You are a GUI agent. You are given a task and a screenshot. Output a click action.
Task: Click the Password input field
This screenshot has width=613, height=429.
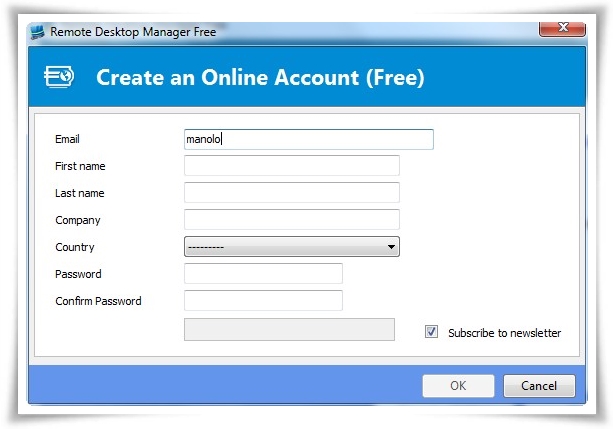pos(263,273)
